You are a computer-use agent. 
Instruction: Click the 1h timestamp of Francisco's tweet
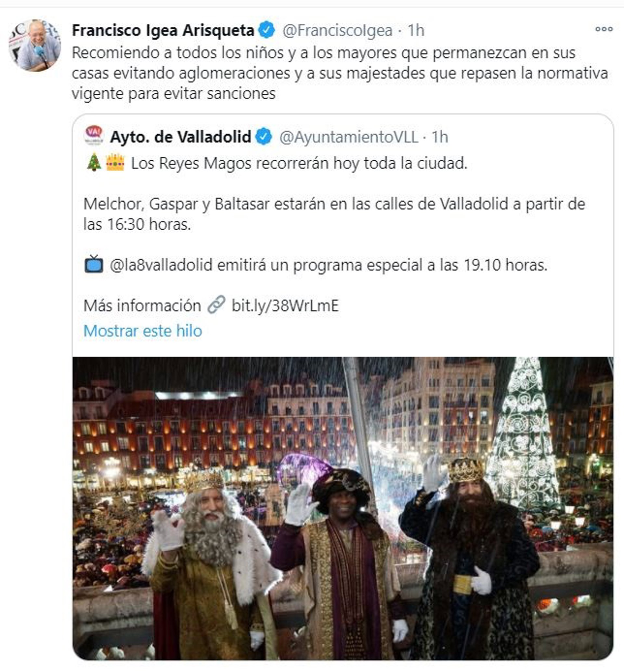click(x=416, y=30)
